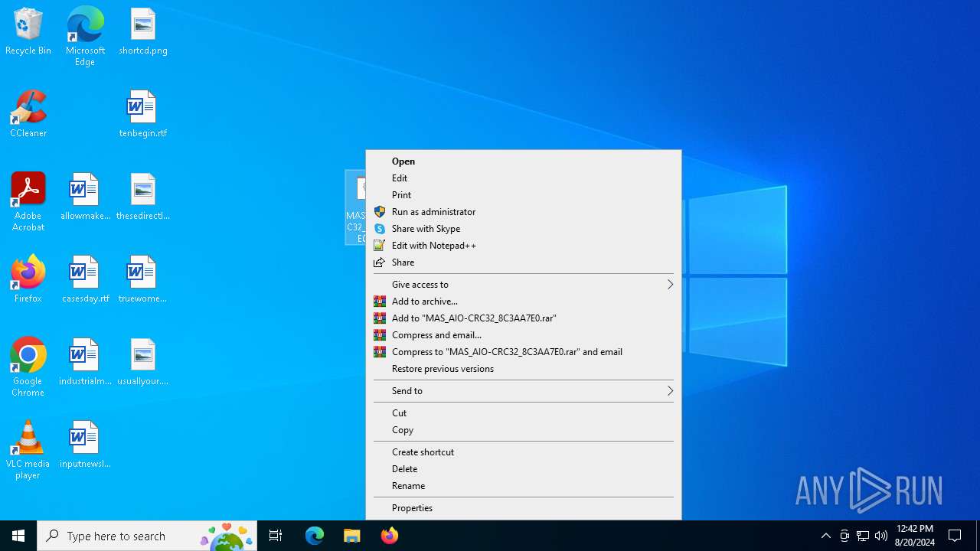Launch Edge from the taskbar
The width and height of the screenshot is (980, 551).
(315, 536)
